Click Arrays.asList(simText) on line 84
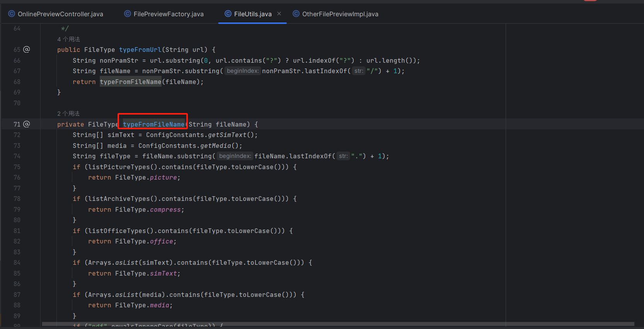The image size is (644, 329). tap(130, 262)
